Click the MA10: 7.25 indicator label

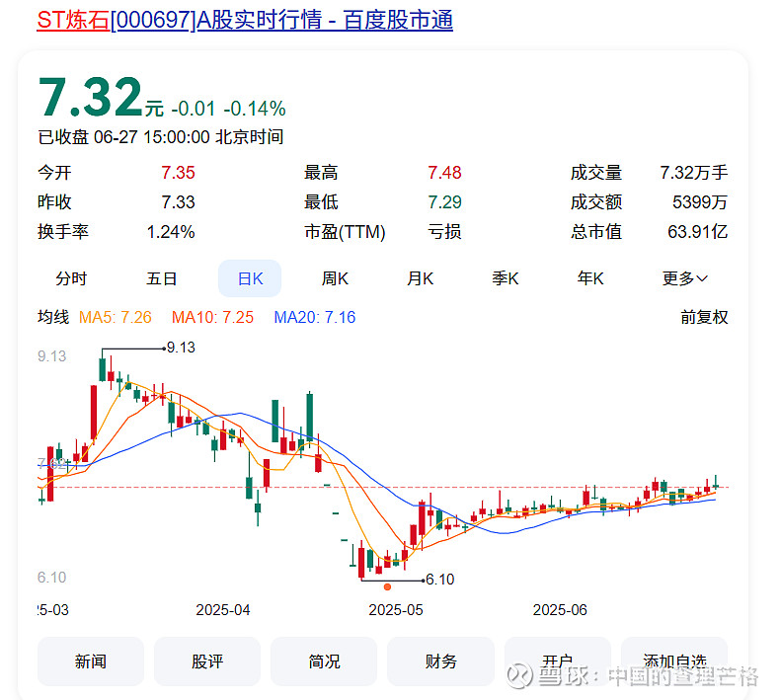click(212, 317)
